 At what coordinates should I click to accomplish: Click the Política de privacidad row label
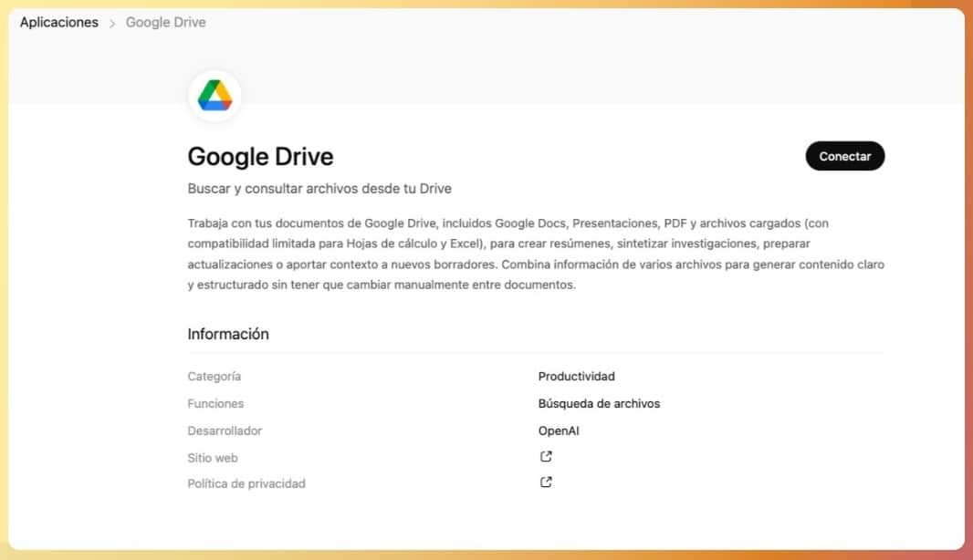(246, 483)
